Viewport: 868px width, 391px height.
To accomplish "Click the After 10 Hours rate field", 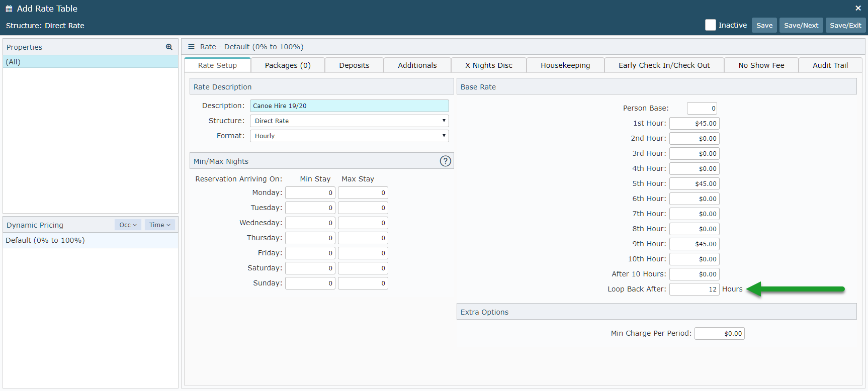I will (694, 274).
